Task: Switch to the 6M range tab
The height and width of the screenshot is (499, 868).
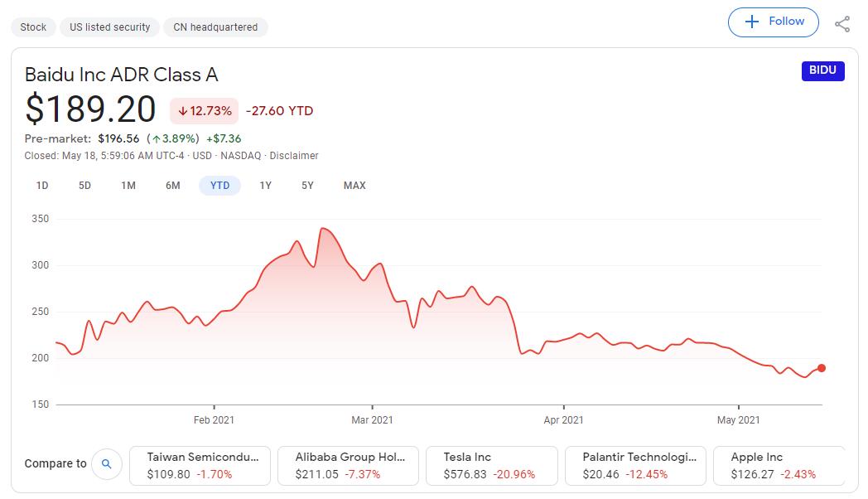Action: coord(172,186)
